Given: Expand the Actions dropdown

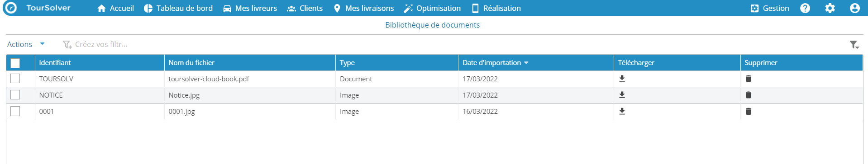Looking at the screenshot, I should 26,44.
